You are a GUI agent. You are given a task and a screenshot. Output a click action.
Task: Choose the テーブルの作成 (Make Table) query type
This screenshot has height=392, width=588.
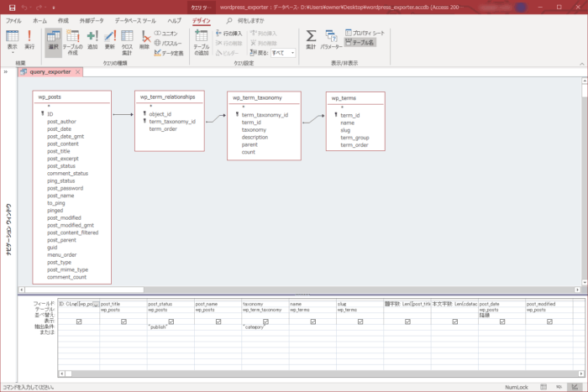pos(73,42)
